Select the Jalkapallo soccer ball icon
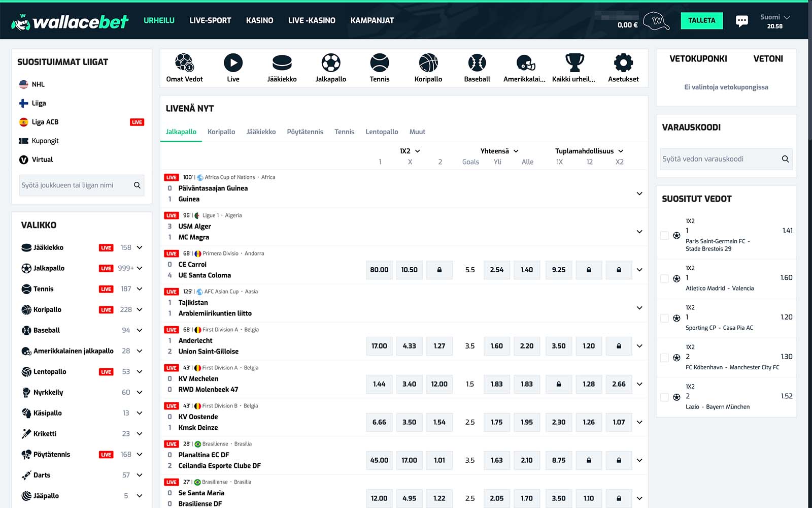Viewport: 812px width, 508px height. pyautogui.click(x=330, y=63)
